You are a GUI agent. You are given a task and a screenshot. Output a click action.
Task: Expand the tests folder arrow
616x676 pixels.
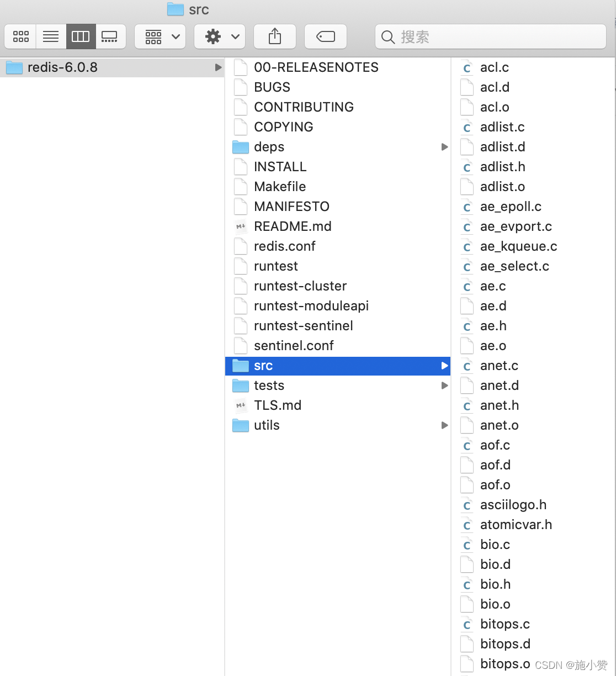point(444,385)
